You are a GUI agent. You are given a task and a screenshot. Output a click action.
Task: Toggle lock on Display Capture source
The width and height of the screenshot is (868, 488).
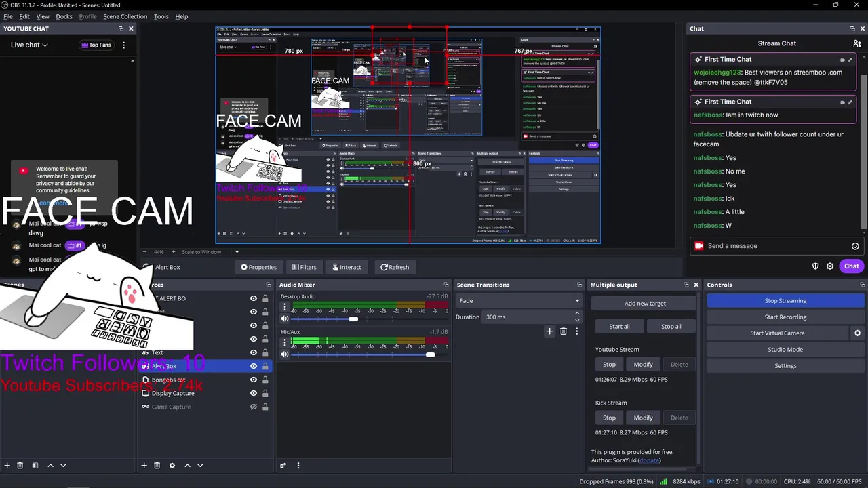265,393
